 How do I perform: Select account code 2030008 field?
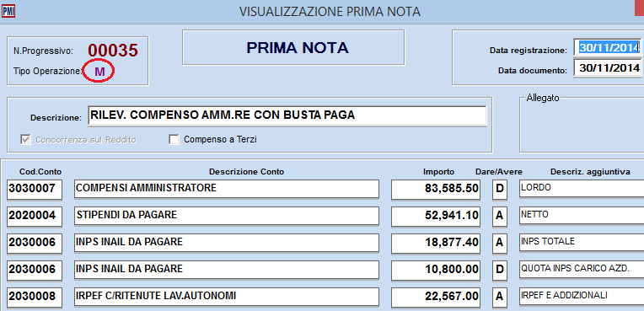pos(35,297)
